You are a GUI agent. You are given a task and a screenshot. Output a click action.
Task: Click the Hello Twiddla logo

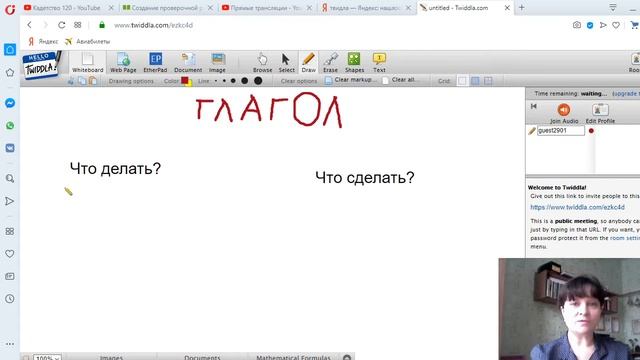[42, 64]
